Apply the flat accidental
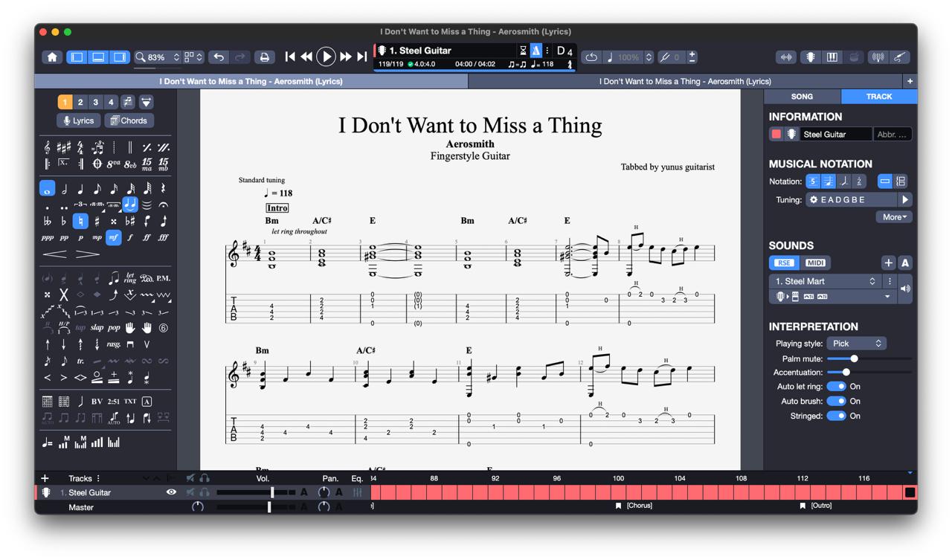This screenshot has width=952, height=560. click(x=64, y=221)
